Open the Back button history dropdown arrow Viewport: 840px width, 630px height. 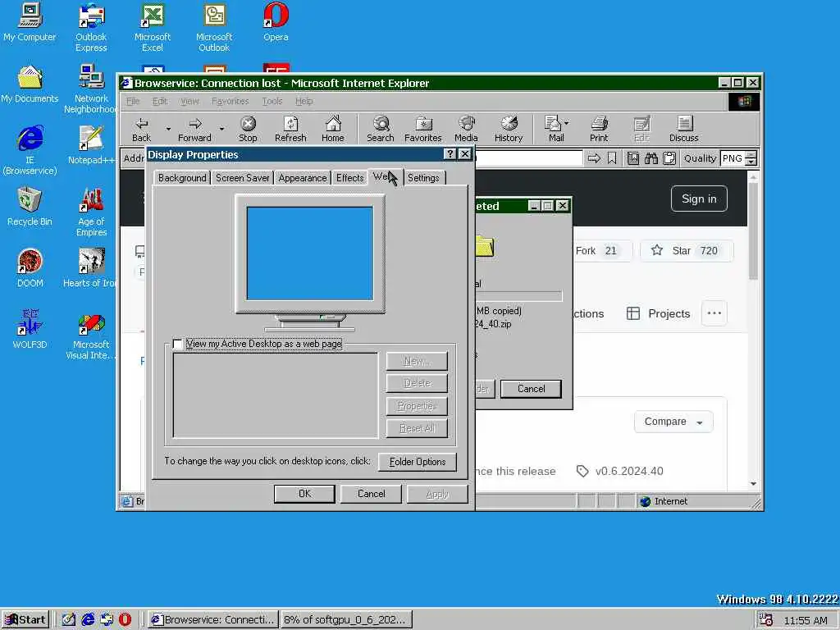click(168, 129)
